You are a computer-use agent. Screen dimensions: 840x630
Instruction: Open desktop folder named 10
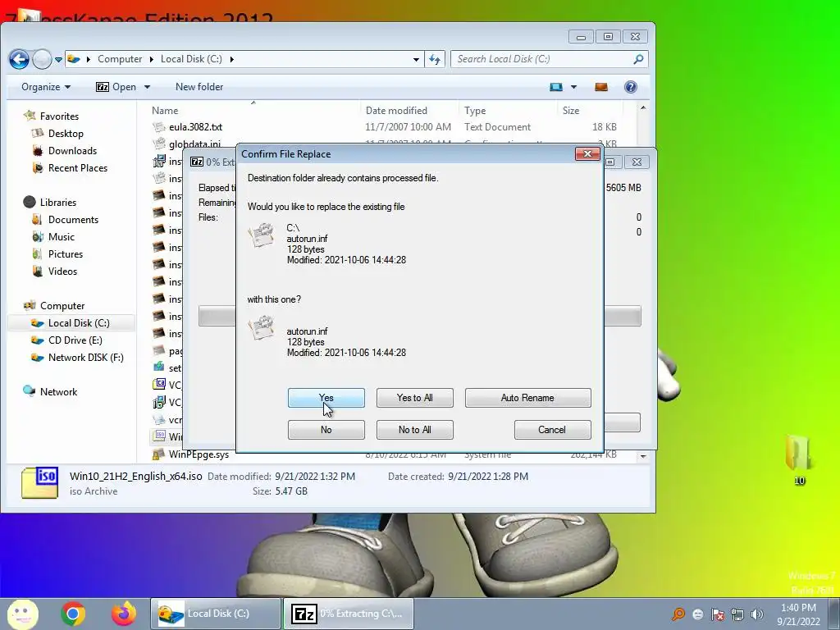(x=799, y=459)
